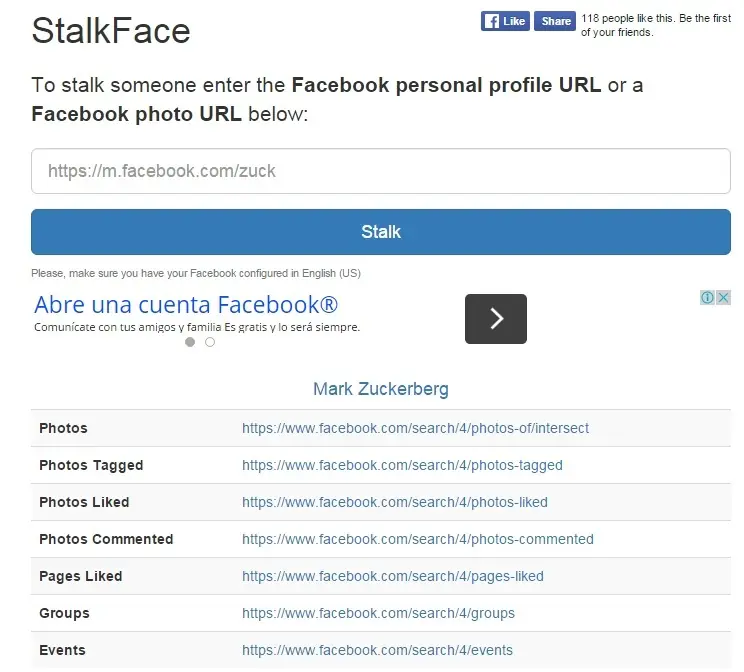Select the second ad carousel dot

[x=210, y=342]
